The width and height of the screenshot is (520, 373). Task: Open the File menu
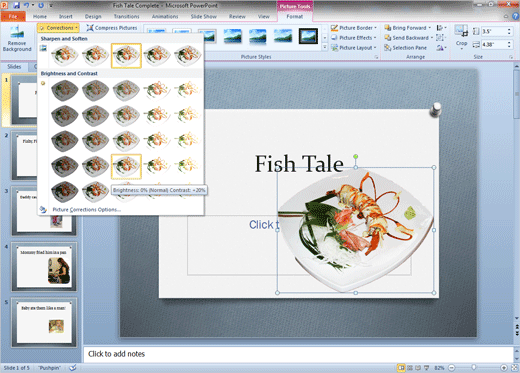click(x=13, y=16)
